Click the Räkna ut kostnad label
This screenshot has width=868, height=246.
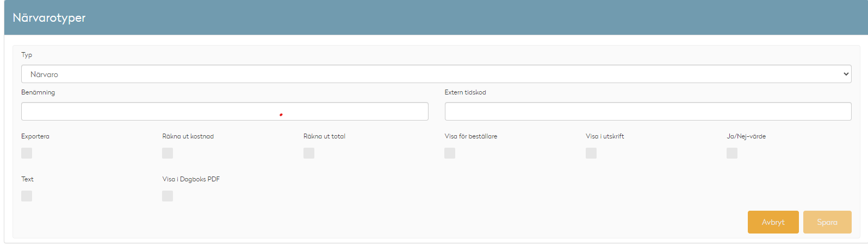[x=188, y=136]
